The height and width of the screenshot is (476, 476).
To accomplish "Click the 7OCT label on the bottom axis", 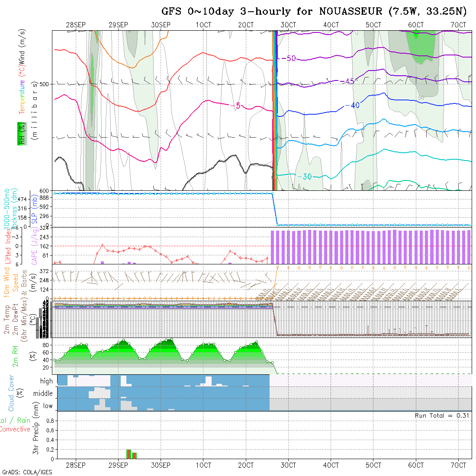I will pos(458,465).
